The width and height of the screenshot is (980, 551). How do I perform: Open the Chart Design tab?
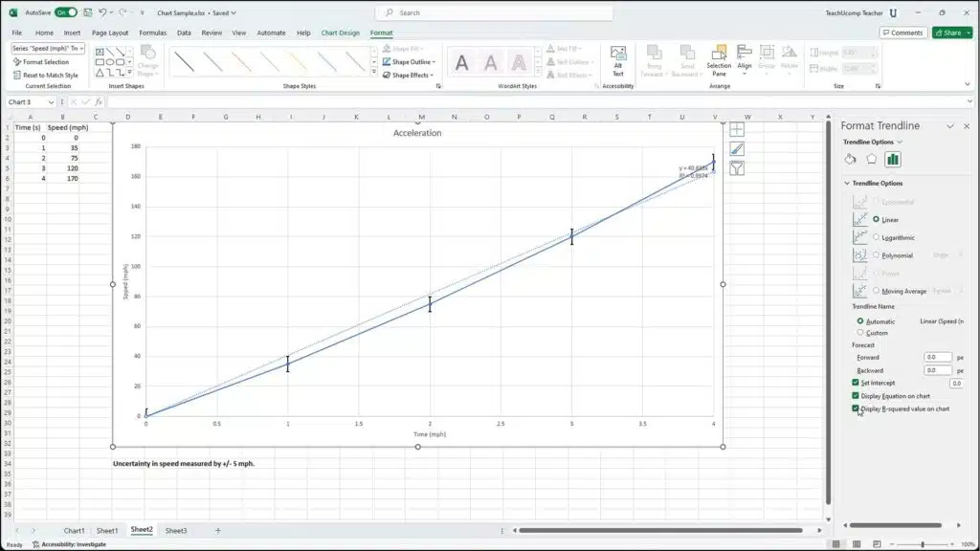340,33
